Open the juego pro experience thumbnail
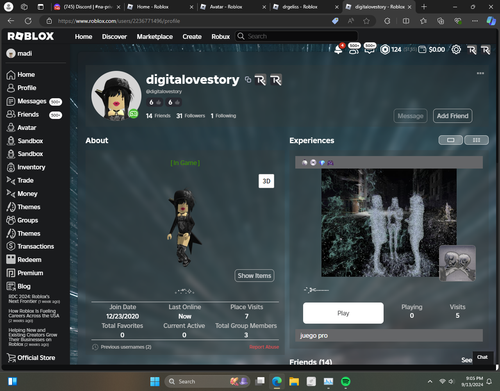This screenshot has height=391, width=500. click(x=389, y=223)
